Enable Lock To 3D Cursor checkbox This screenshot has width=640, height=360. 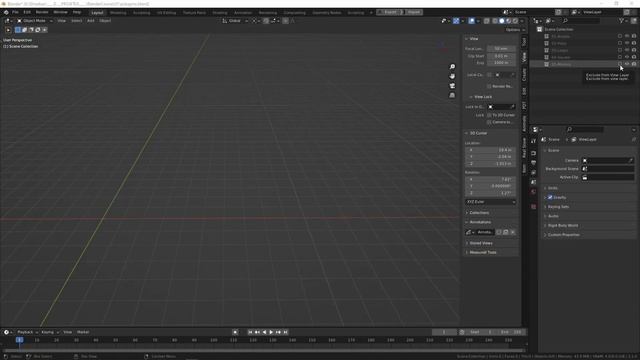(x=489, y=115)
